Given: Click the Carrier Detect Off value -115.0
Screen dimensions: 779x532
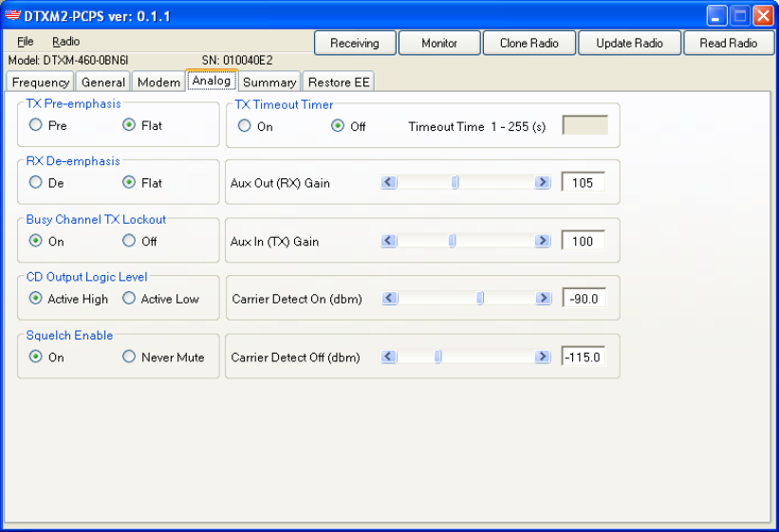Looking at the screenshot, I should (x=583, y=357).
